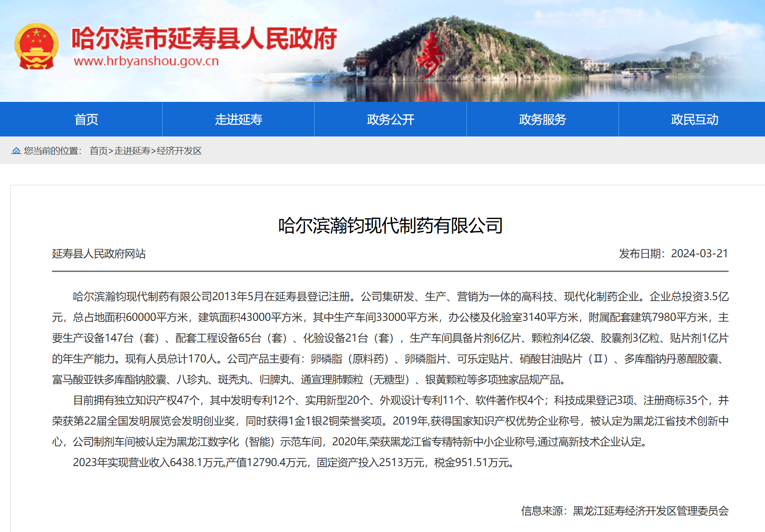Click the 经济开发区 breadcrumb link
The image size is (765, 532).
tap(179, 151)
